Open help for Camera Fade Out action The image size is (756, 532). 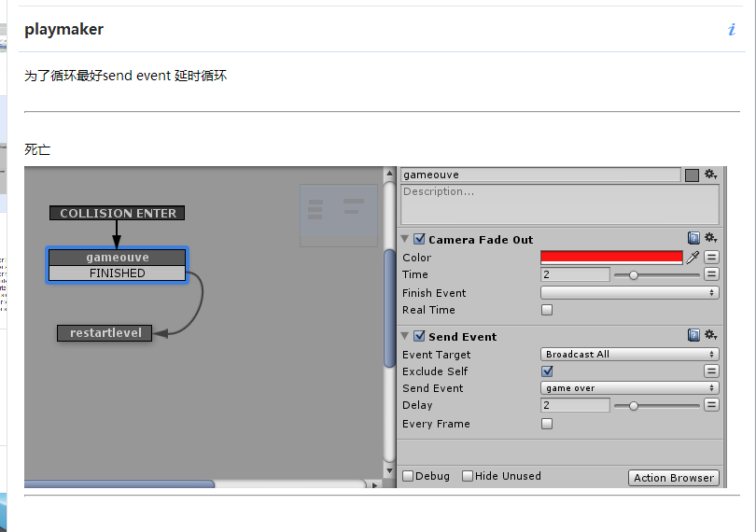tap(693, 238)
